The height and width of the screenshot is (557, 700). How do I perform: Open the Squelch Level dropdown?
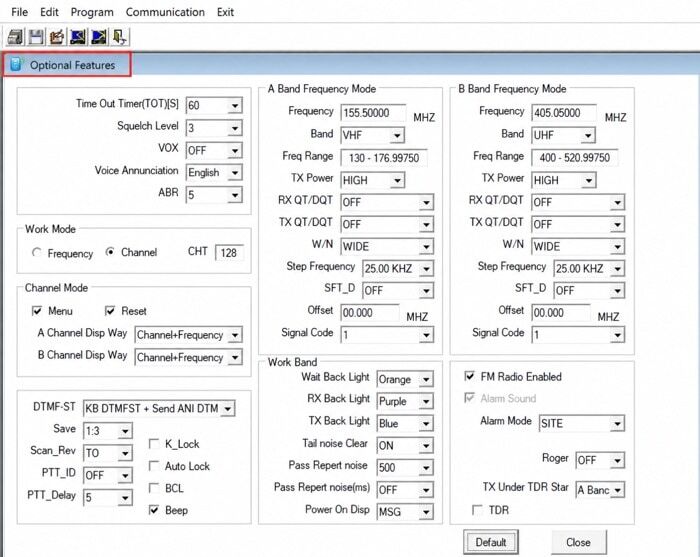click(x=214, y=128)
